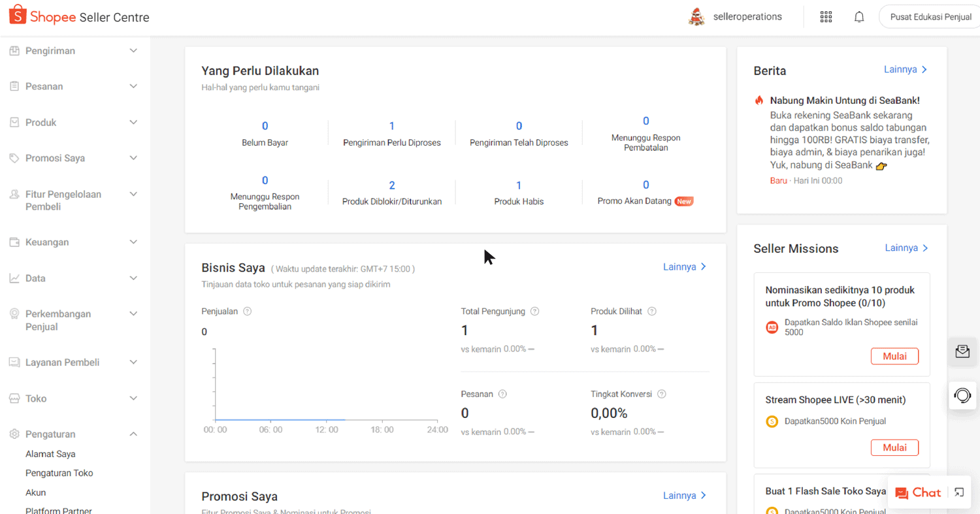The height and width of the screenshot is (514, 980).
Task: Open Alamat Saya under Pengaturan
Action: coord(50,454)
